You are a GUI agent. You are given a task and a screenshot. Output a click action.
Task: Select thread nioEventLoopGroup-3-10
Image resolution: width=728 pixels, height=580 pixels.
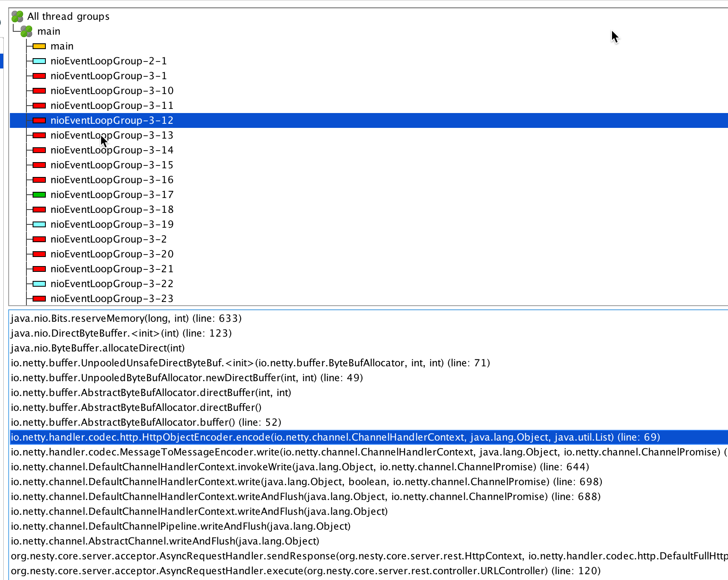point(112,91)
